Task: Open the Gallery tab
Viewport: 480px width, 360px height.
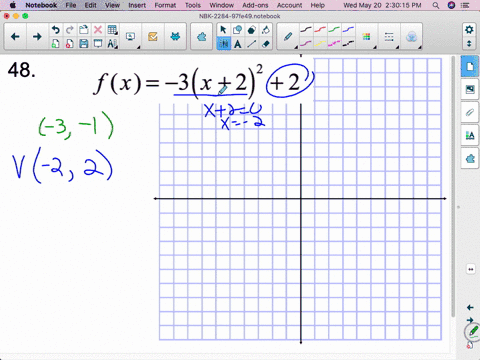Action: point(470,89)
